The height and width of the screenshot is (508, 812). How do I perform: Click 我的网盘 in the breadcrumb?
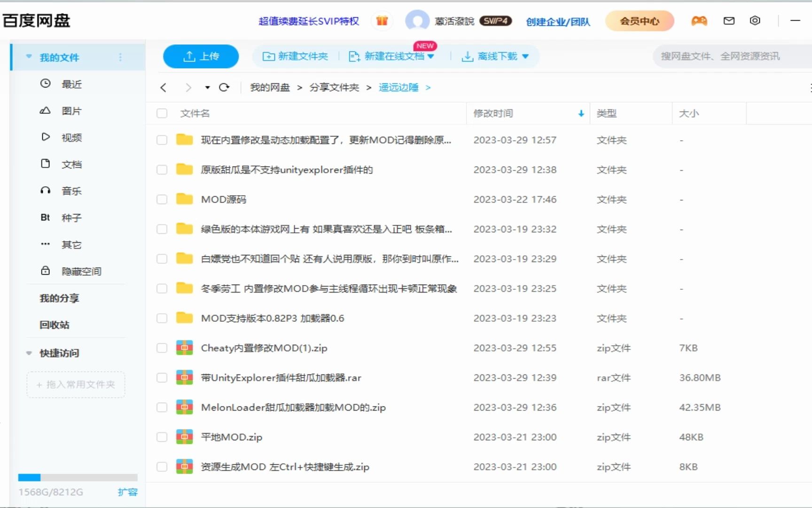(x=270, y=87)
